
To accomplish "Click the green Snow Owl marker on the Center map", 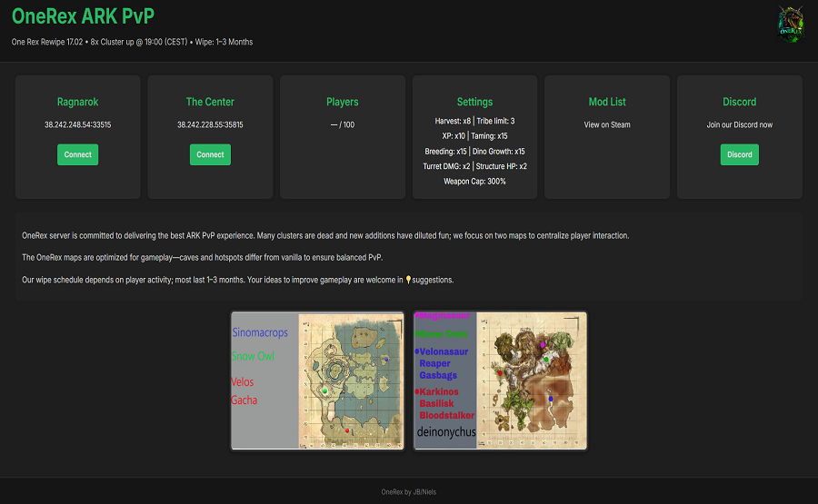I will pyautogui.click(x=324, y=390).
